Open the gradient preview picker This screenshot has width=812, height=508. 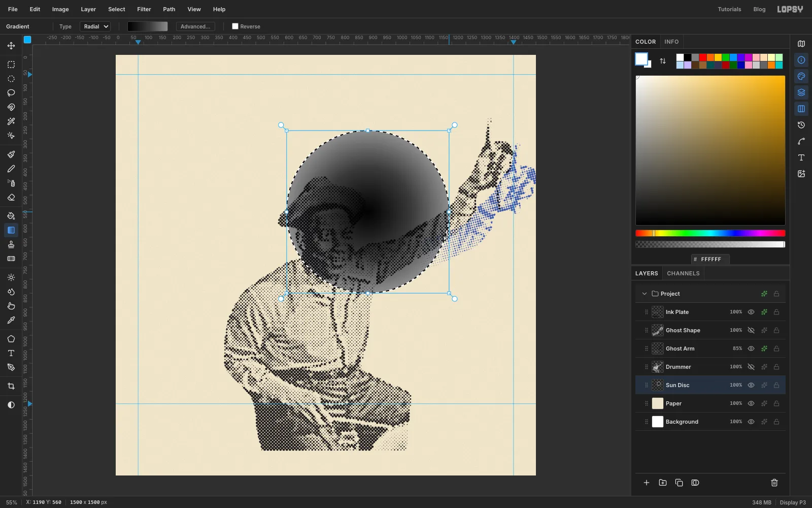click(x=147, y=26)
